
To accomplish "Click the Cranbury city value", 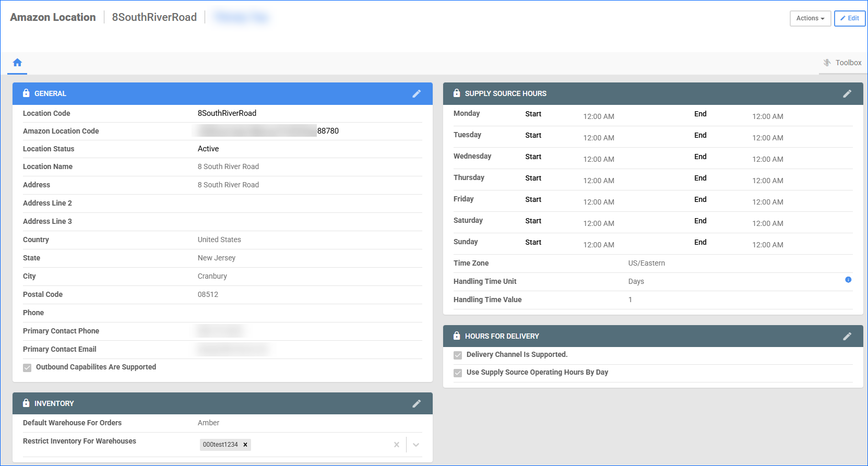I will tap(212, 276).
